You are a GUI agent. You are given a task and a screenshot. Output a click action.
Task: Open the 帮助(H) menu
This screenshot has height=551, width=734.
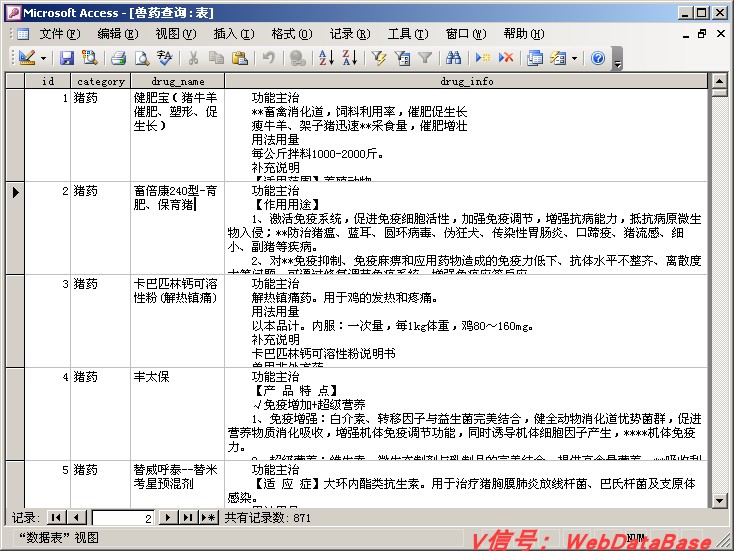524,34
